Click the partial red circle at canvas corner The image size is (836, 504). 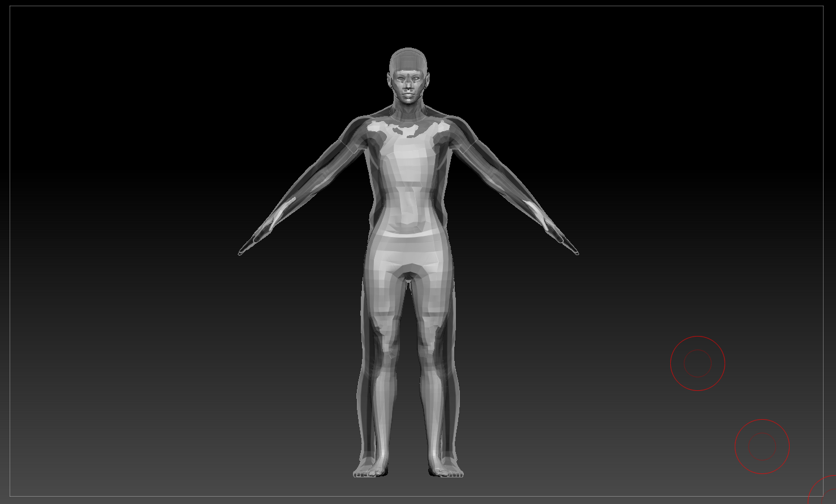pos(824,490)
